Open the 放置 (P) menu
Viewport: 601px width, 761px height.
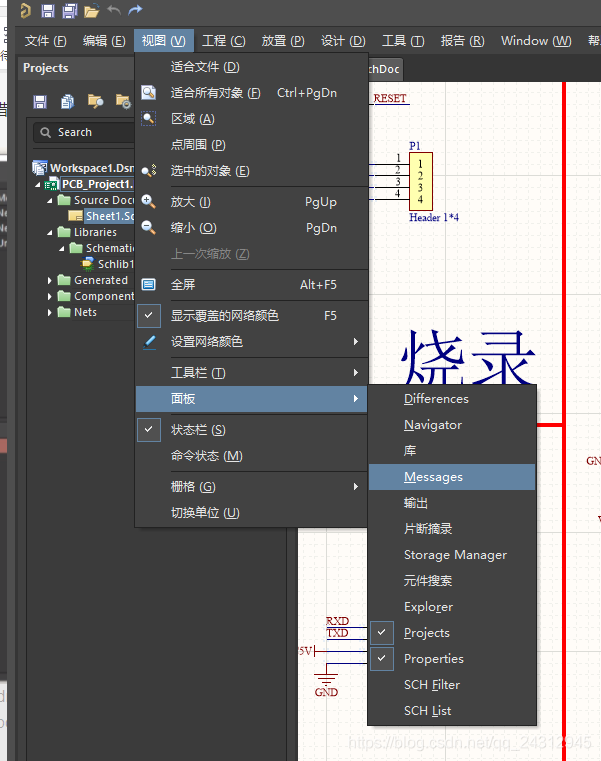[283, 41]
